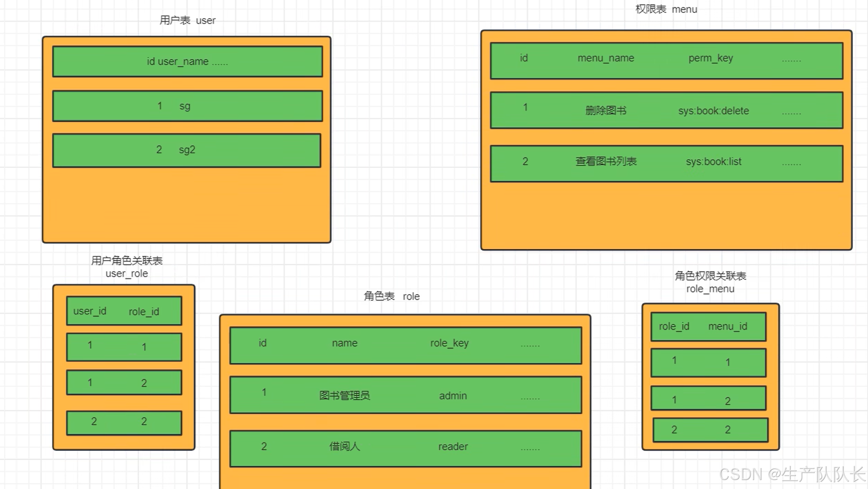Image resolution: width=868 pixels, height=489 pixels.
Task: Select the role table header 'id name role_key'
Action: coord(405,344)
